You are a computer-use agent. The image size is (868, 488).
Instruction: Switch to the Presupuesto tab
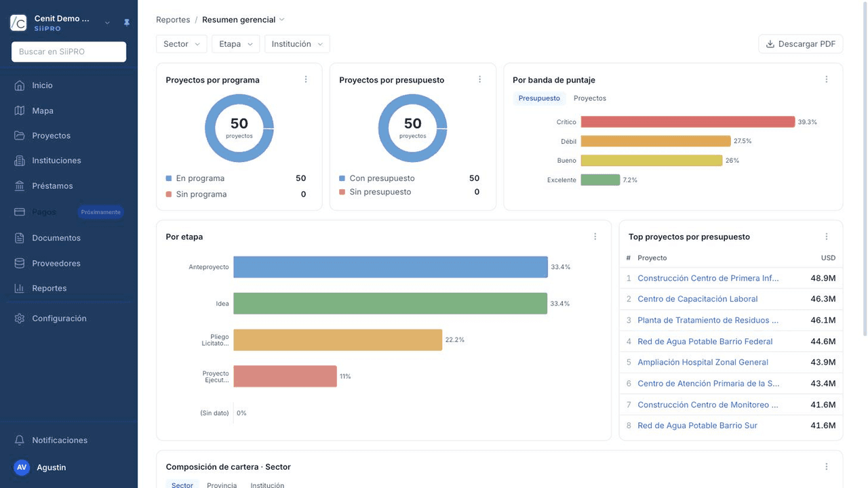click(539, 98)
